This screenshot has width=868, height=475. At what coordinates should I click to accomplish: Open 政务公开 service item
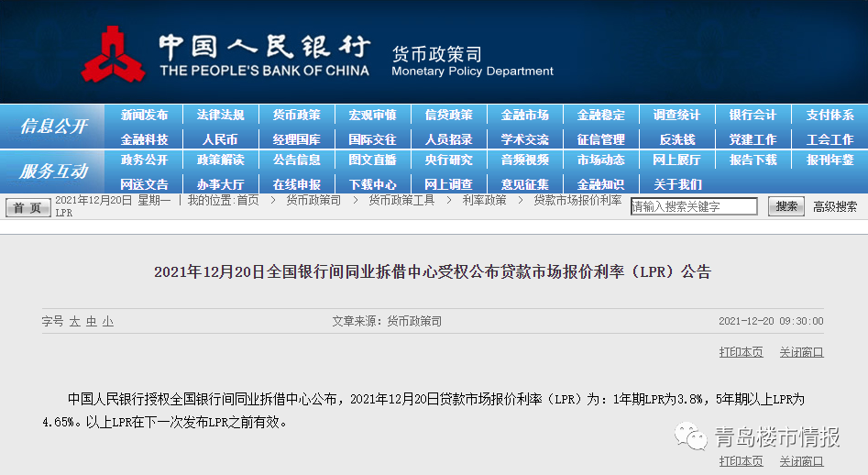[x=144, y=160]
